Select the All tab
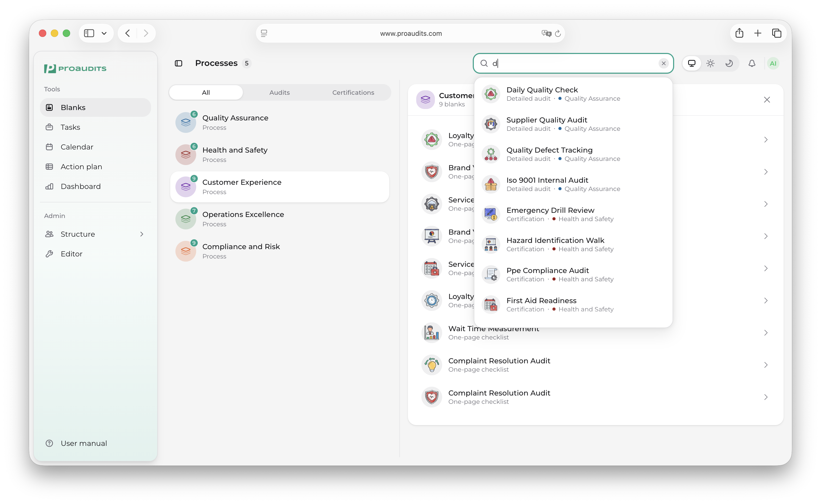Screen dimensions: 821x504 [206, 92]
